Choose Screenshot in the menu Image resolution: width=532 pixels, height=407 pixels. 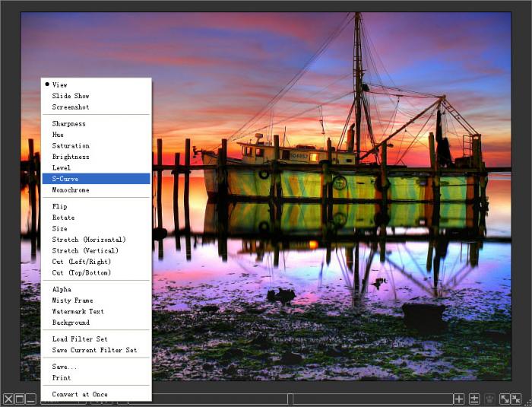[96, 107]
